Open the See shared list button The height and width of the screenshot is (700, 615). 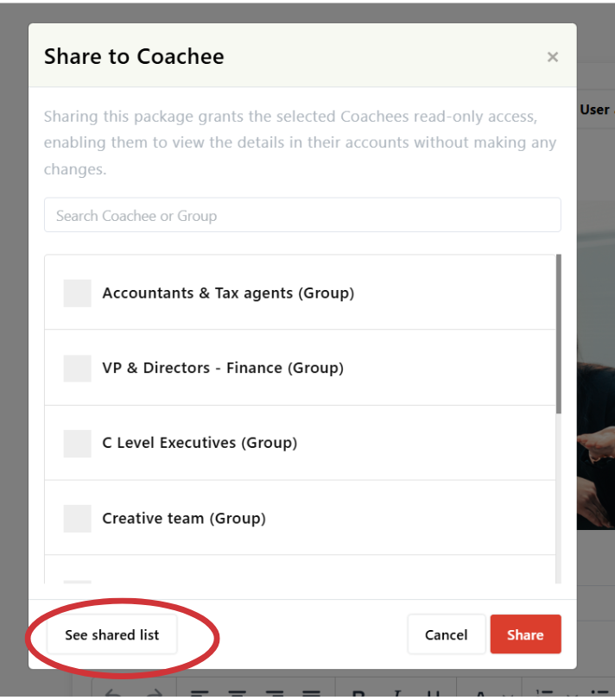tap(112, 635)
